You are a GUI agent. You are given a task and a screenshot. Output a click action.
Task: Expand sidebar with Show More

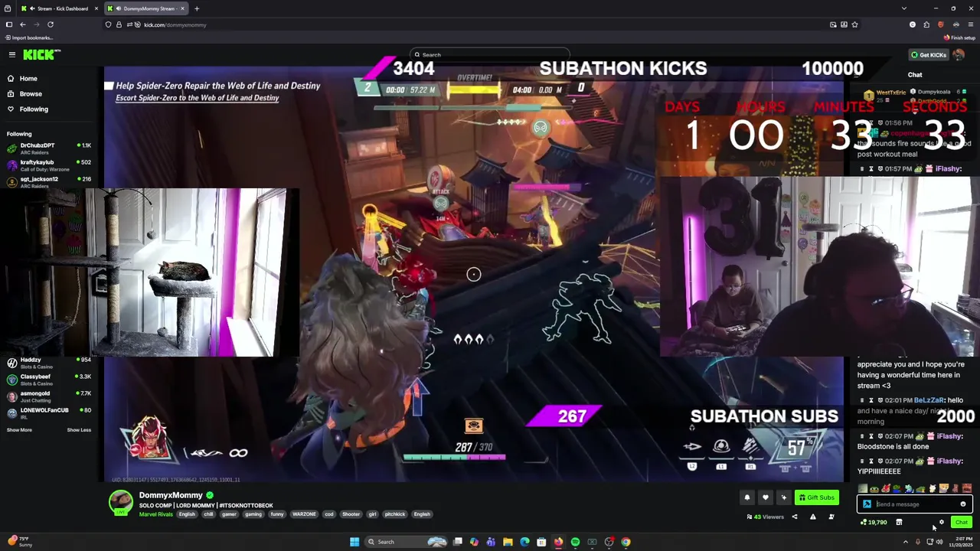pyautogui.click(x=19, y=429)
